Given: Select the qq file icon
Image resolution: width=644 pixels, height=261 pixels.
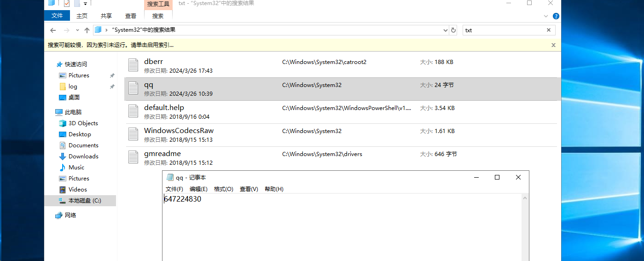Looking at the screenshot, I should (x=133, y=88).
